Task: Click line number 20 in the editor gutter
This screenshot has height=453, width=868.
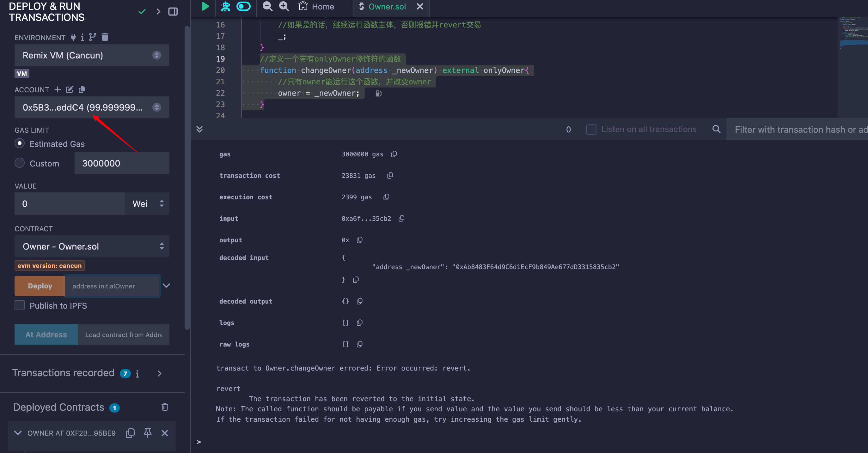Action: coord(220,70)
